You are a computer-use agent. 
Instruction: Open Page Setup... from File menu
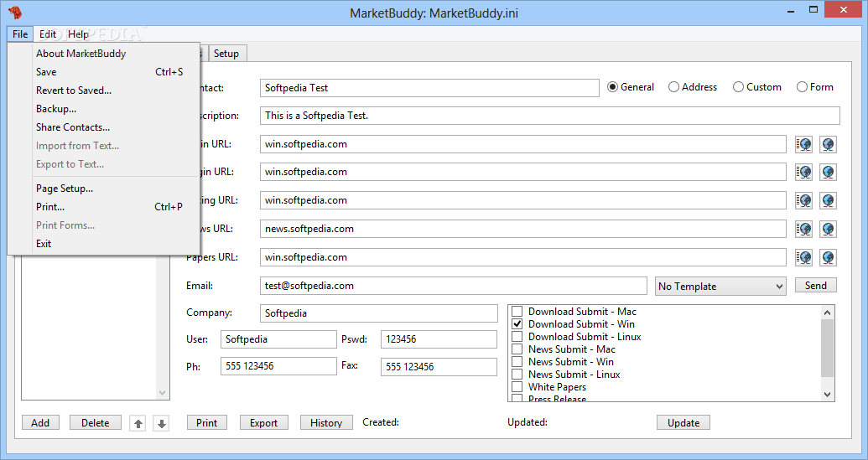pos(104,189)
